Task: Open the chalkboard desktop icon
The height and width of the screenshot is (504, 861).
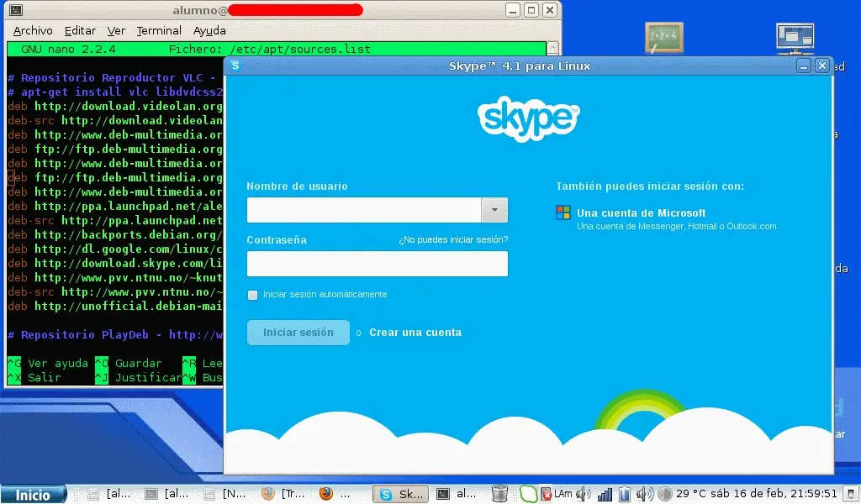Action: pyautogui.click(x=664, y=37)
